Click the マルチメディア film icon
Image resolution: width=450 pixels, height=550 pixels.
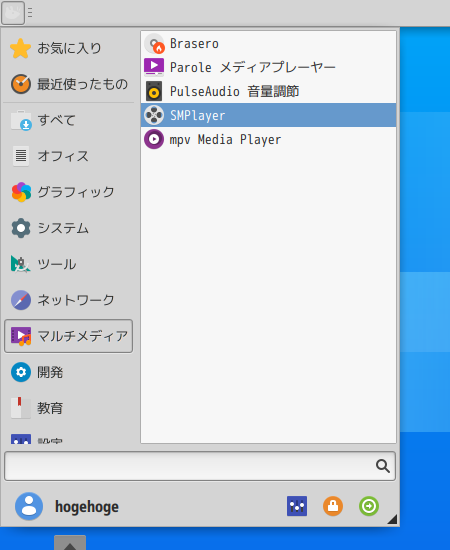tap(21, 336)
